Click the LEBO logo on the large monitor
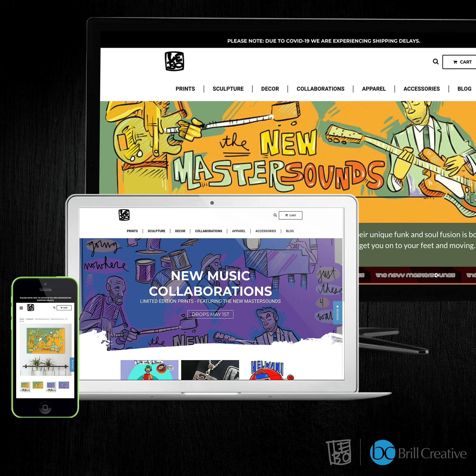 coord(174,61)
